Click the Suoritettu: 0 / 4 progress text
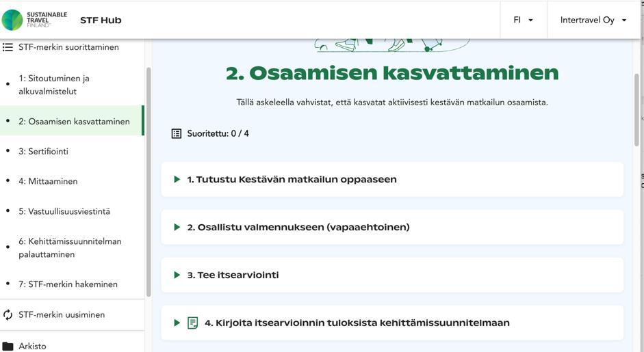Viewport: 644px width, 352px height. [x=218, y=134]
